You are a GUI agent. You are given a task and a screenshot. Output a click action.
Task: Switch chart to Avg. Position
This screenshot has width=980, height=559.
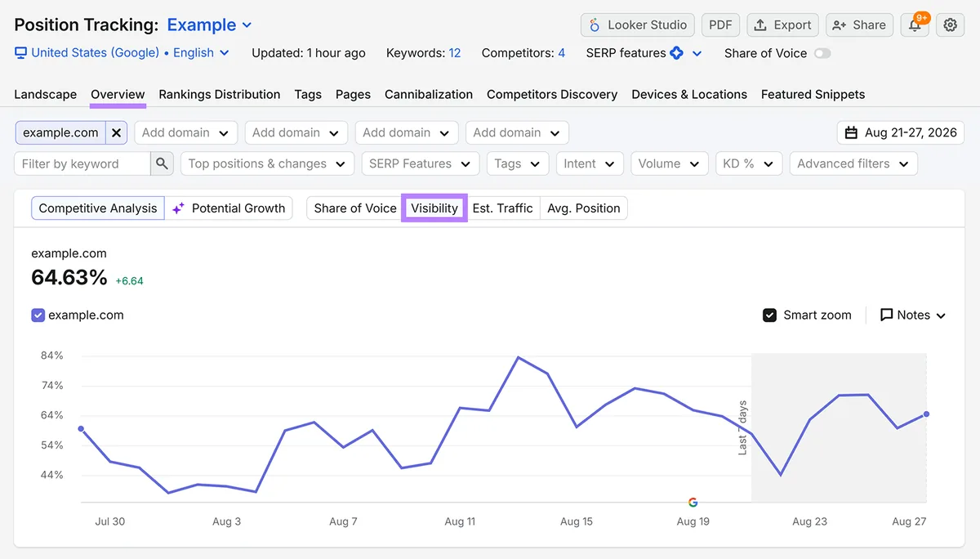point(584,208)
